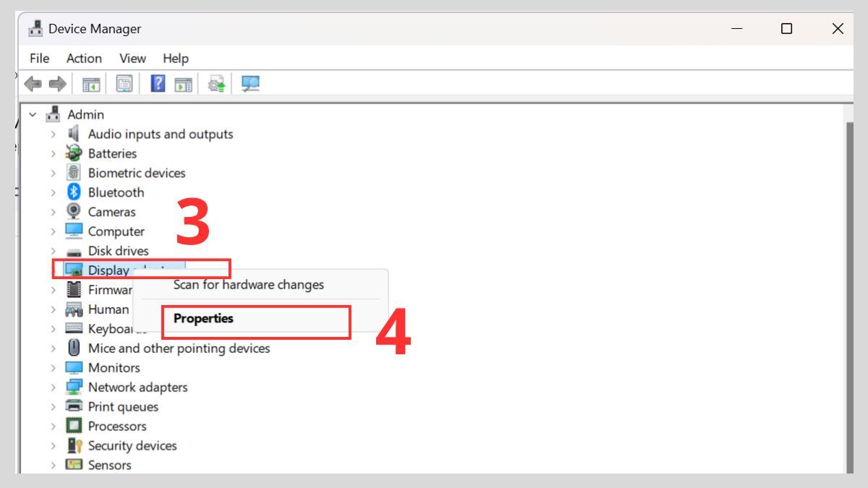Select the Bluetooth label

pos(116,192)
